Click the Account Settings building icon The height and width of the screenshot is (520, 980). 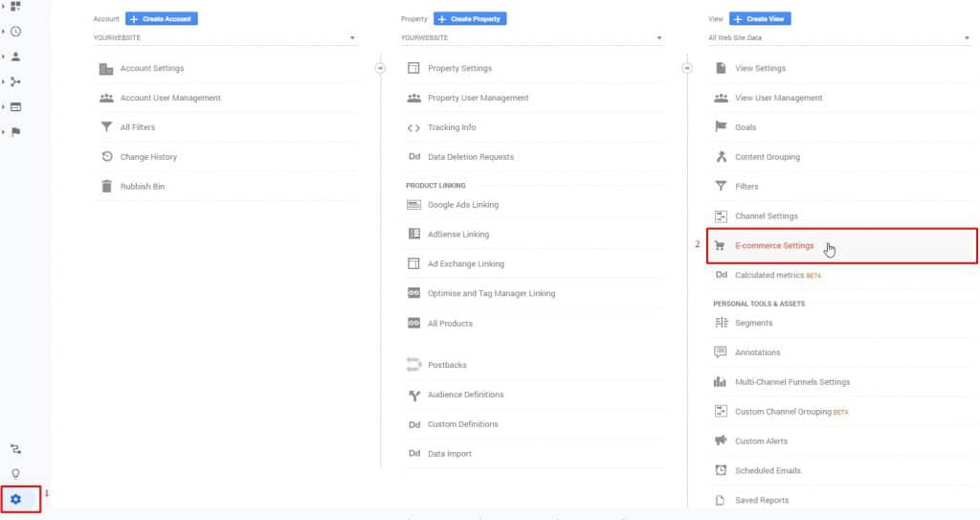coord(106,68)
